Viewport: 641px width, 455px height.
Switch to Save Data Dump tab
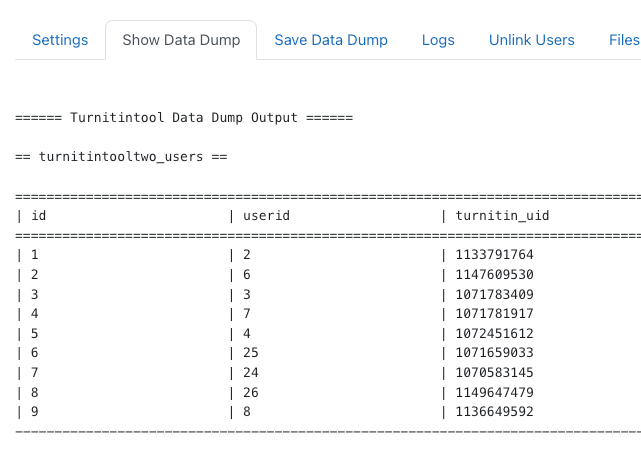point(331,40)
